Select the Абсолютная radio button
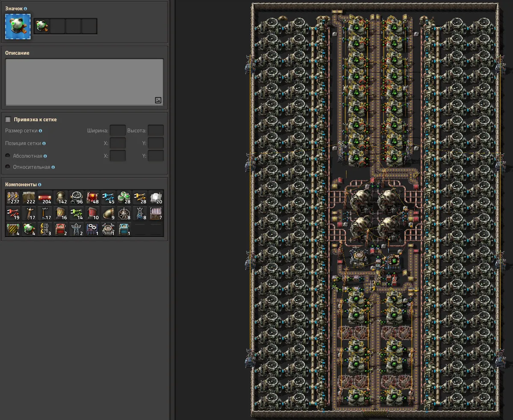 pyautogui.click(x=8, y=156)
